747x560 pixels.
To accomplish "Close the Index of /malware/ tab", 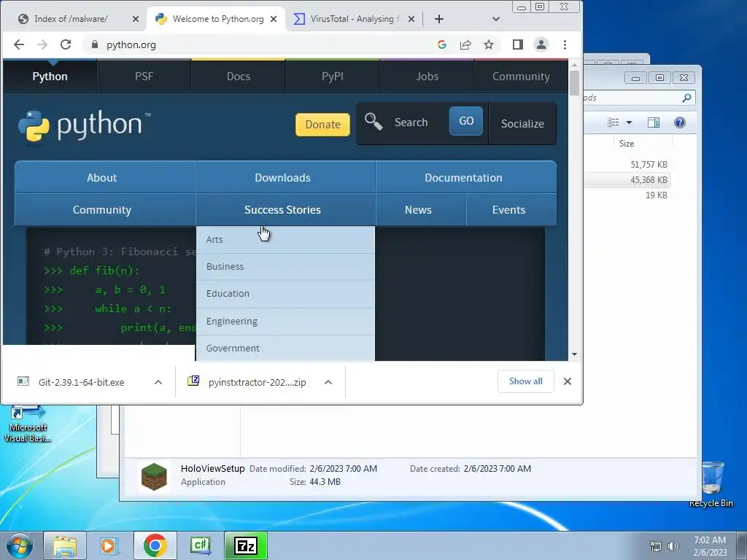I will 135,19.
